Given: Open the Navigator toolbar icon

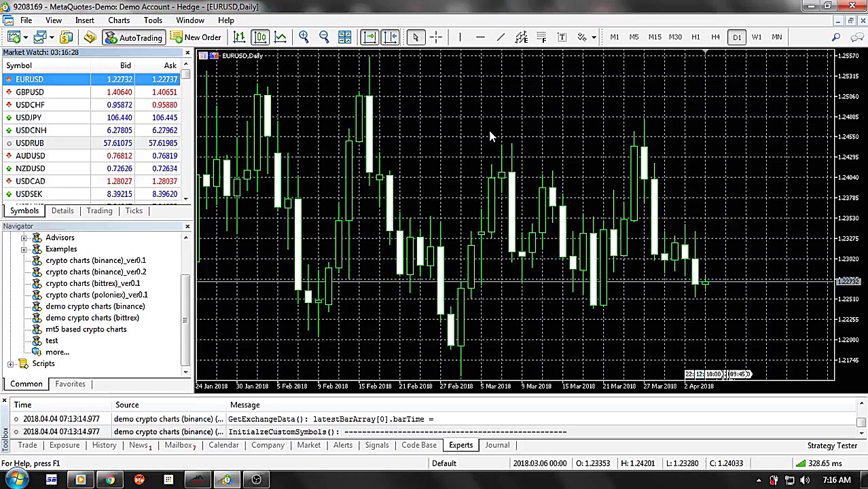Looking at the screenshot, I should pos(90,37).
